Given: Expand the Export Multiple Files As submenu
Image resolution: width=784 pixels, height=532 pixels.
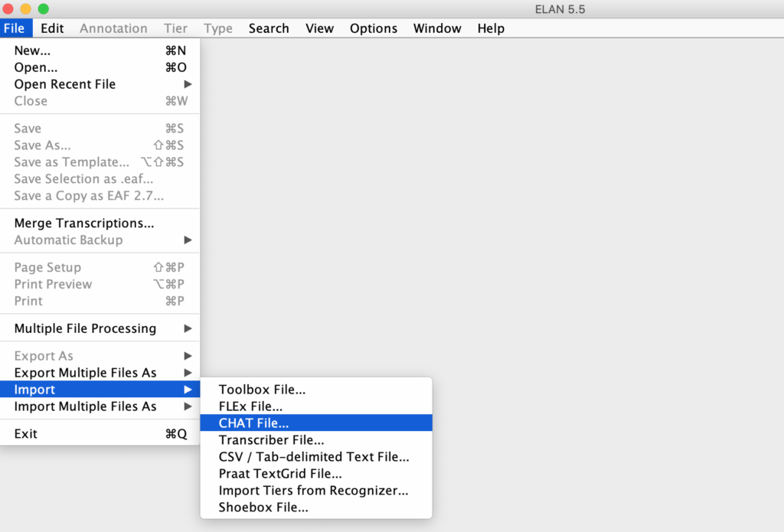Looking at the screenshot, I should click(x=100, y=373).
